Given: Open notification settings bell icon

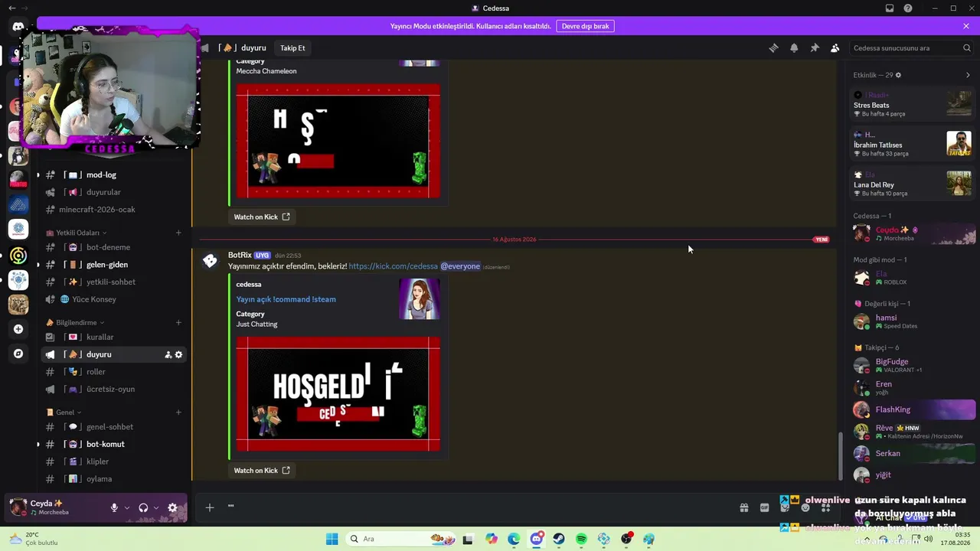Looking at the screenshot, I should (794, 48).
